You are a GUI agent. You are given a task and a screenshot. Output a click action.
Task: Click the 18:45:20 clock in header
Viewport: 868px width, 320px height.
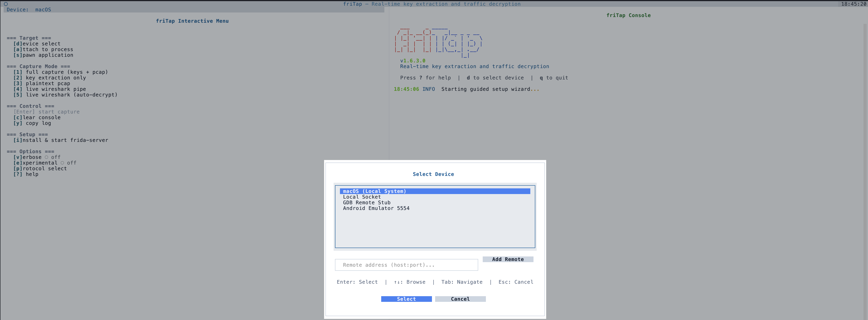coord(853,4)
